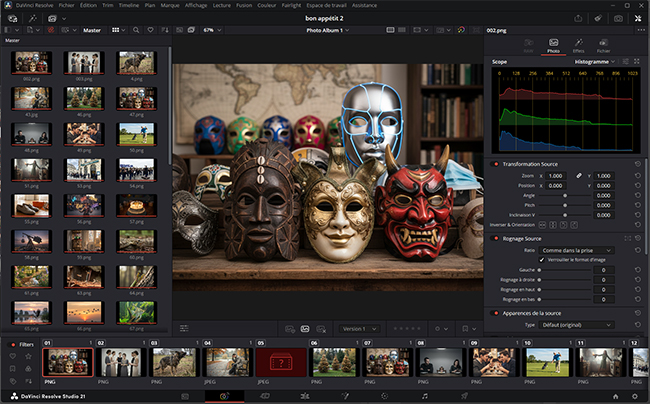
Task: Adjust the Rognage à droite slider
Action: (x=539, y=280)
